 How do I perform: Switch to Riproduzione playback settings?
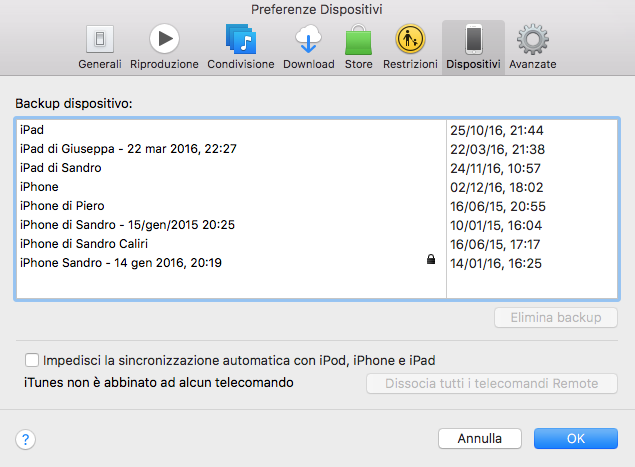point(164,47)
